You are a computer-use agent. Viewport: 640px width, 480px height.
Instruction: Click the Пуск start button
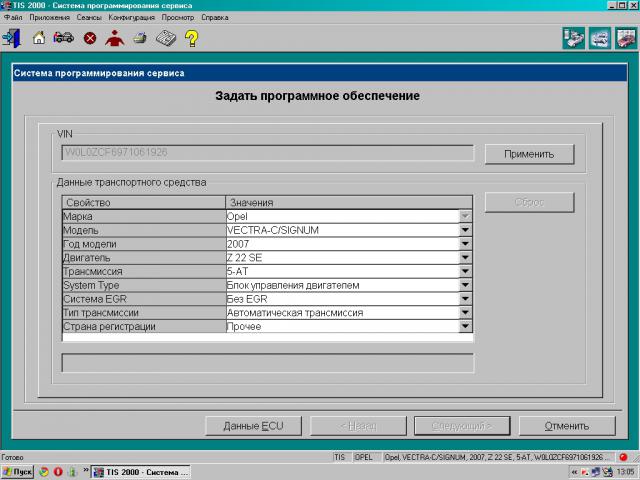point(17,472)
